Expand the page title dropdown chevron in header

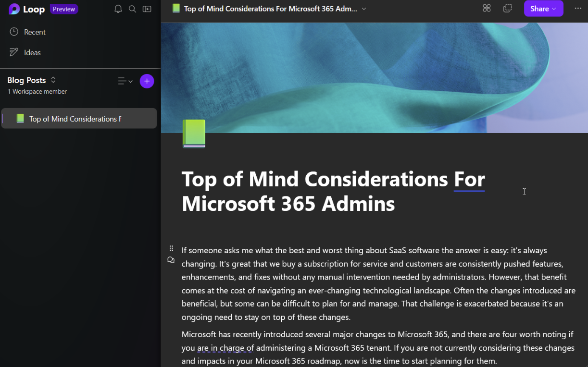click(x=364, y=9)
